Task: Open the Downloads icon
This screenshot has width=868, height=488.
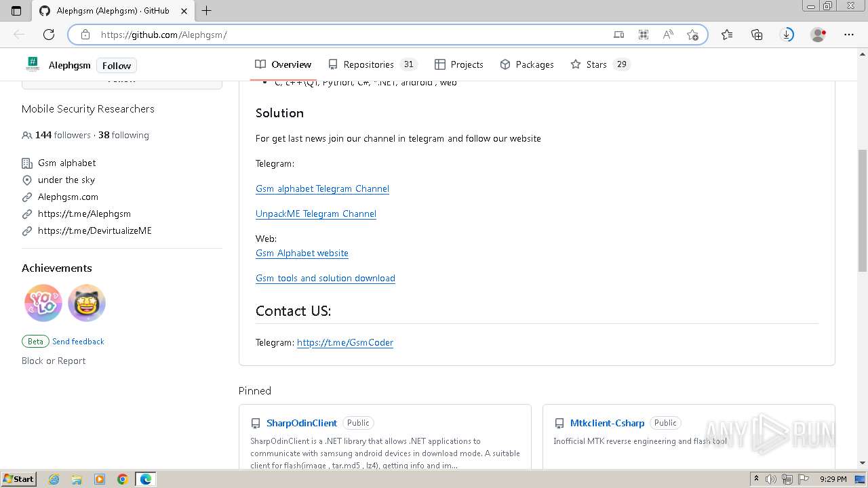Action: coord(787,35)
